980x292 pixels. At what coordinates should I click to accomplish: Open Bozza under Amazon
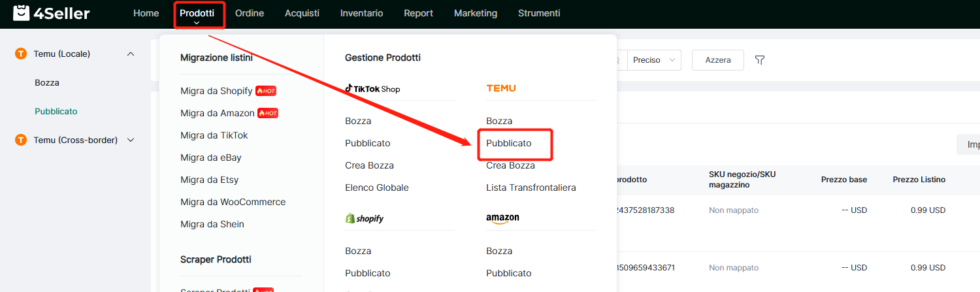pyautogui.click(x=499, y=251)
